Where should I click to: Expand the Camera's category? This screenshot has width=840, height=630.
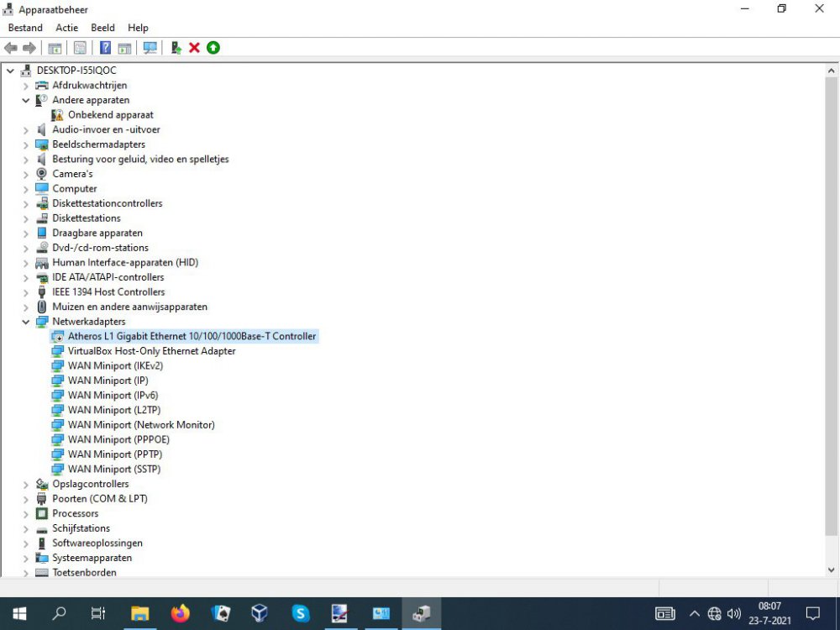[25, 174]
